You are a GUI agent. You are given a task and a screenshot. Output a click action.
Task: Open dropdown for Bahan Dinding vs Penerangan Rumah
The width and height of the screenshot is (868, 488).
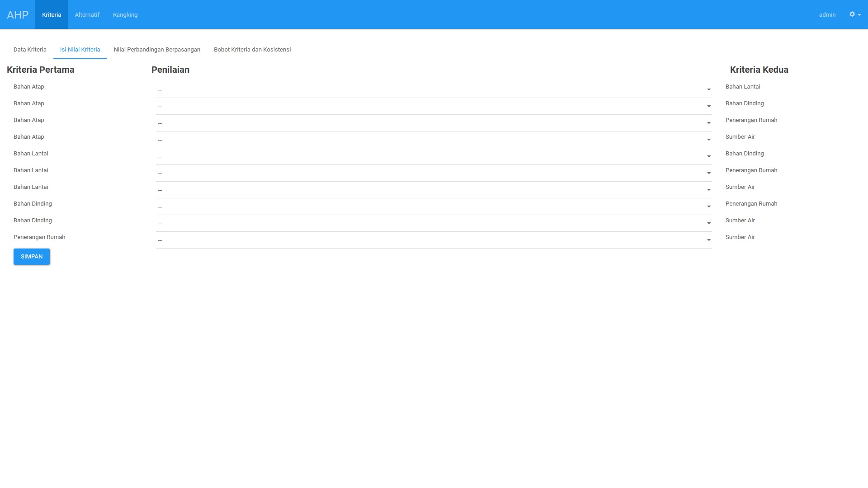click(x=434, y=207)
